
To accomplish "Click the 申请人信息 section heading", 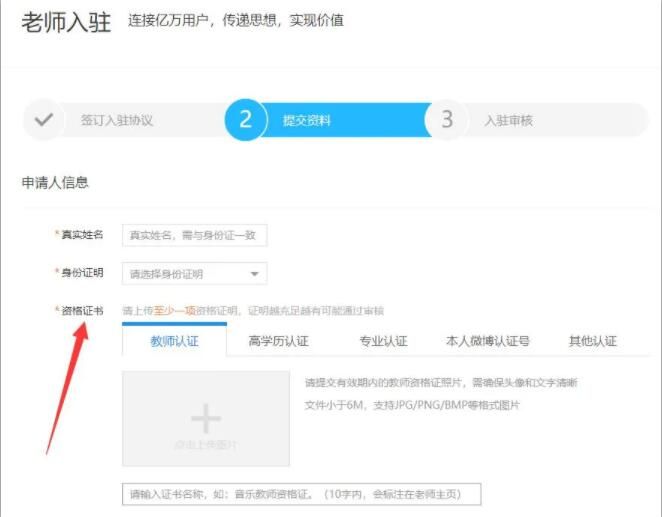I will 55,183.
